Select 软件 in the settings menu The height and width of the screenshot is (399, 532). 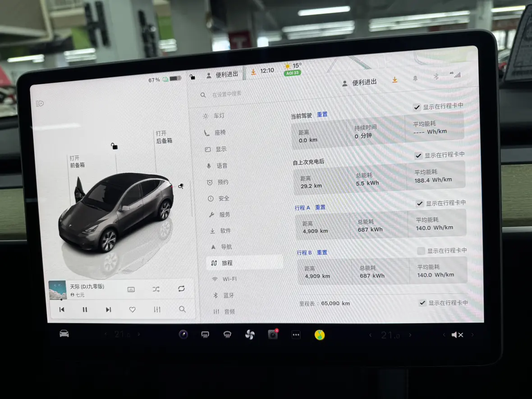pyautogui.click(x=225, y=231)
